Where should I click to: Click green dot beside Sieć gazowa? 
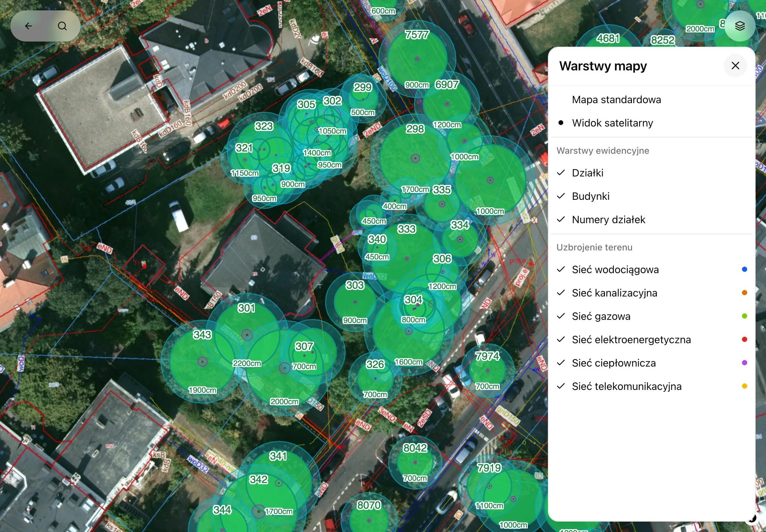tap(744, 316)
